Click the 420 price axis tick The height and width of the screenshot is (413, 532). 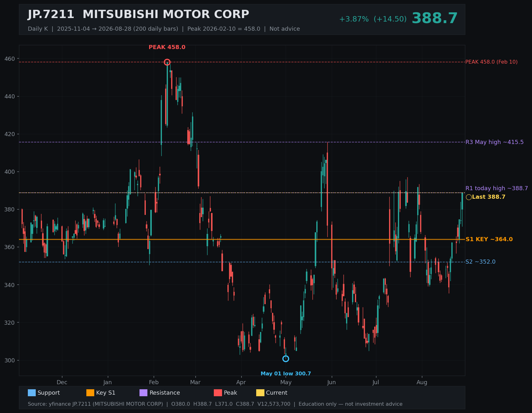pyautogui.click(x=9, y=134)
